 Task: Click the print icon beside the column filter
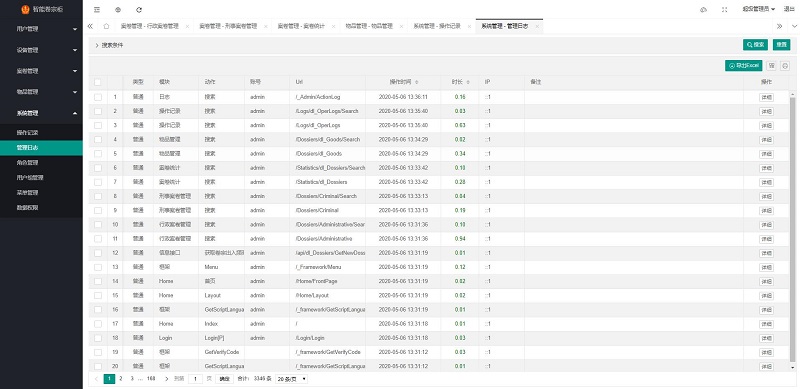pos(785,65)
